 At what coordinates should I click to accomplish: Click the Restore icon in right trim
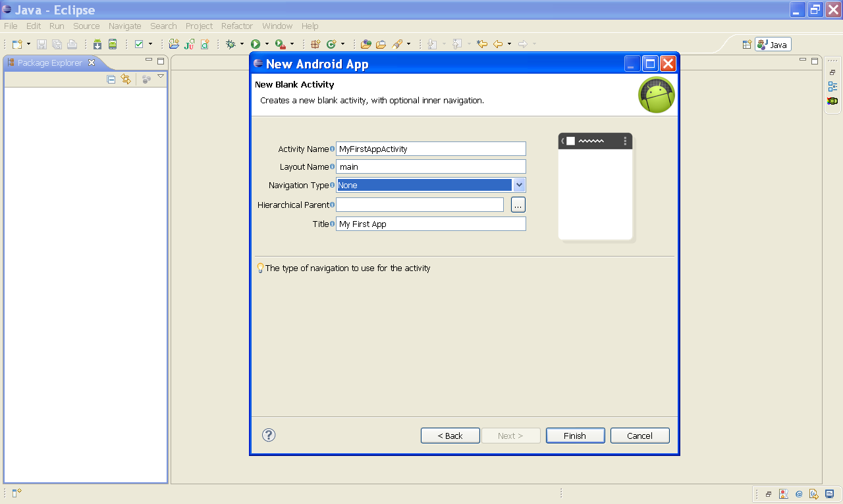832,72
